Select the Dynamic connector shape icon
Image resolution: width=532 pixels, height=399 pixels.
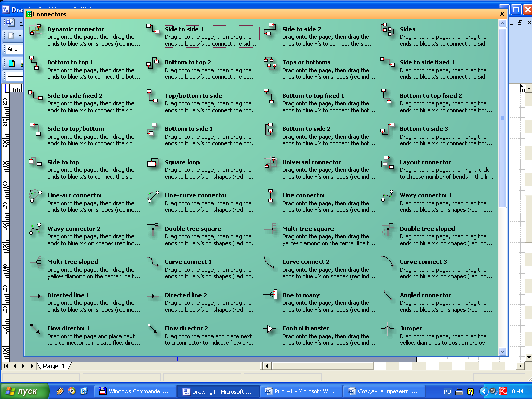point(35,30)
